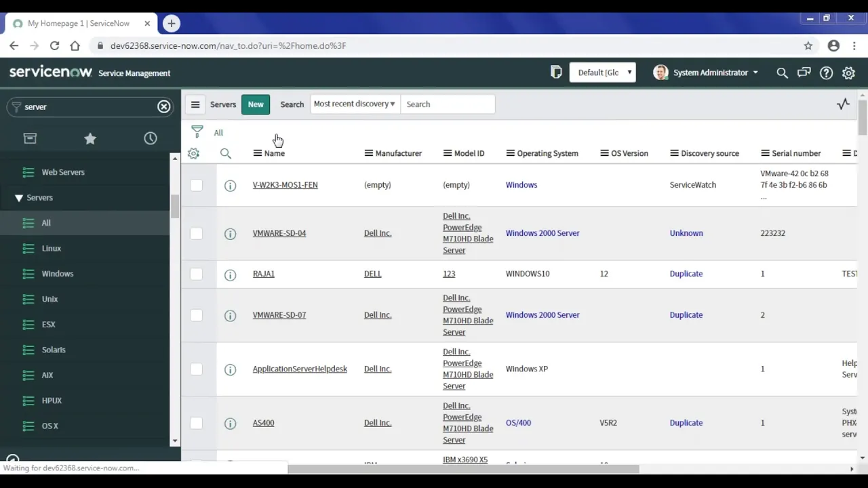
Task: Click the New button
Action: click(256, 104)
